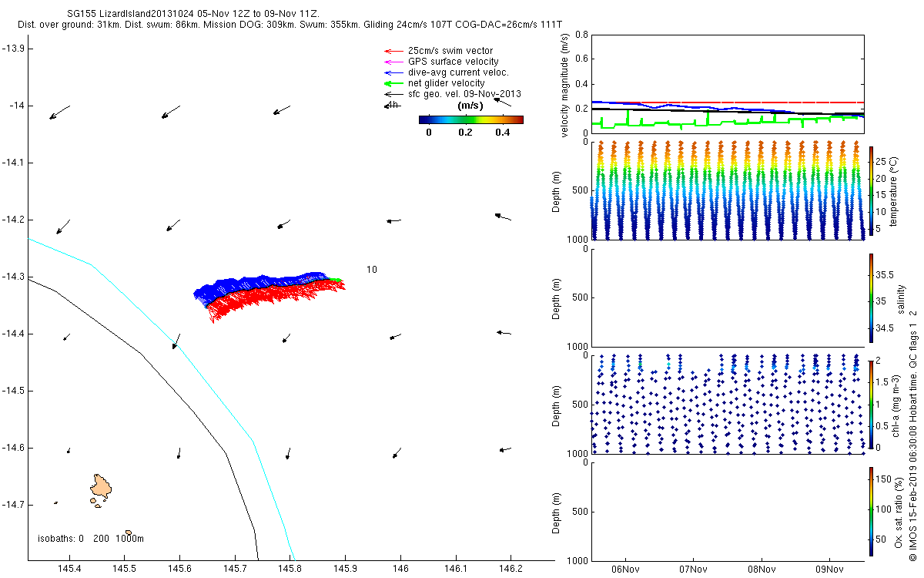Select the 'sfc geo. vel. 09-Nov-2013' legend label
Image resolution: width=924 pixels, height=578 pixels.
[464, 94]
